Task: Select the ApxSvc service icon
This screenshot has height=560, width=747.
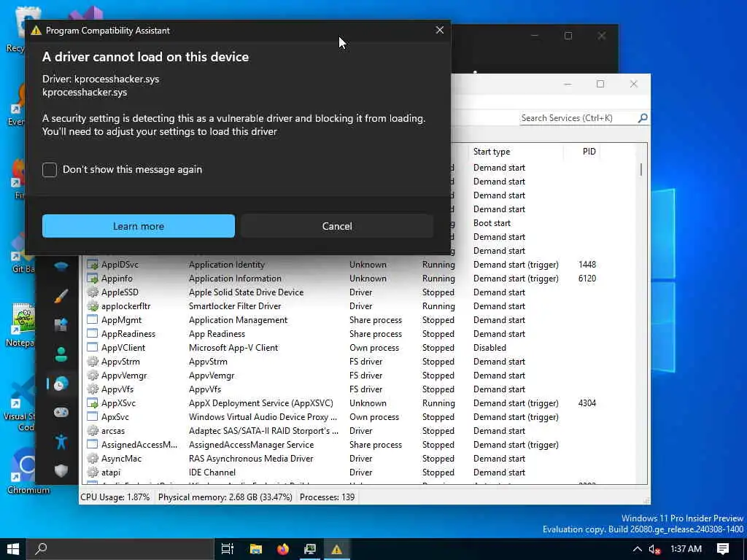Action: [93, 416]
